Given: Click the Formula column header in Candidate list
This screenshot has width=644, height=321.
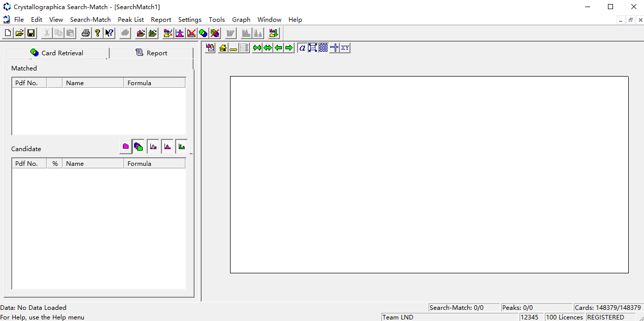Looking at the screenshot, I should 154,164.
